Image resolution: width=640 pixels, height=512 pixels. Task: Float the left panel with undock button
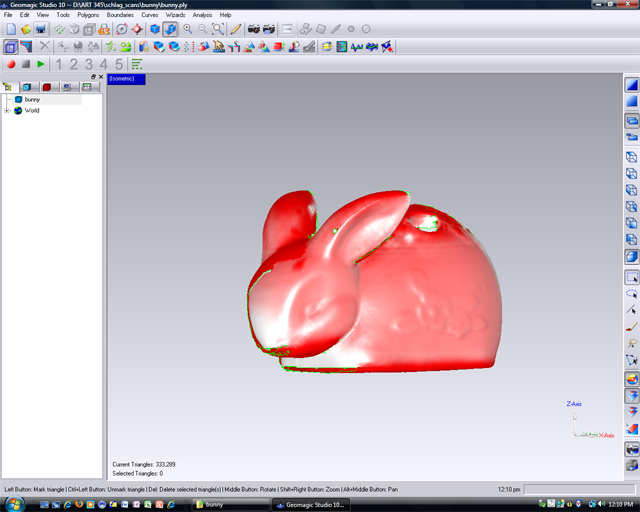point(93,77)
